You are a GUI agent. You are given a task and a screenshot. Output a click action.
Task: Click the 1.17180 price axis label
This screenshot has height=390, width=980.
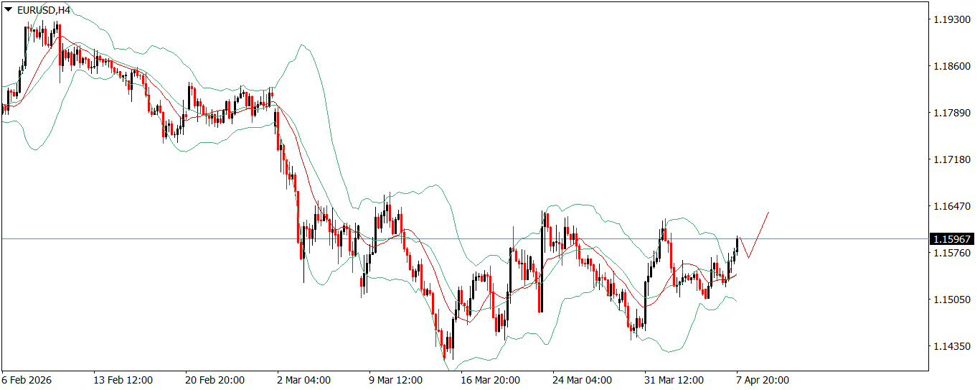(x=951, y=159)
